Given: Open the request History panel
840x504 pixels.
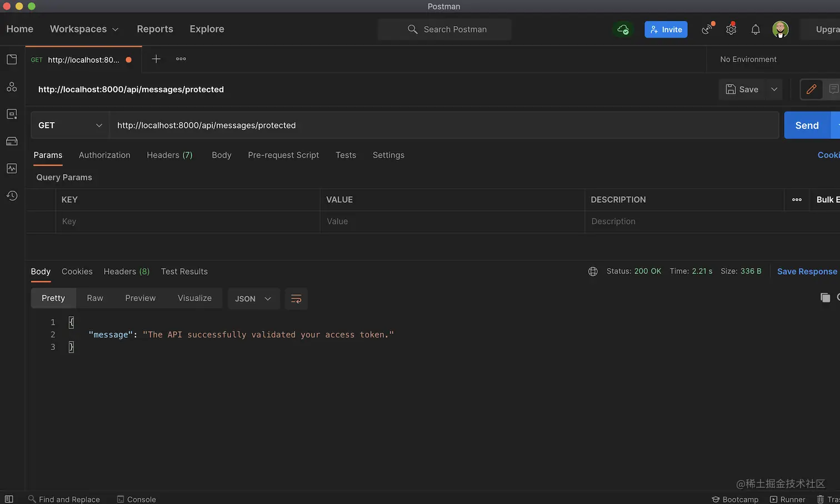Looking at the screenshot, I should point(12,195).
